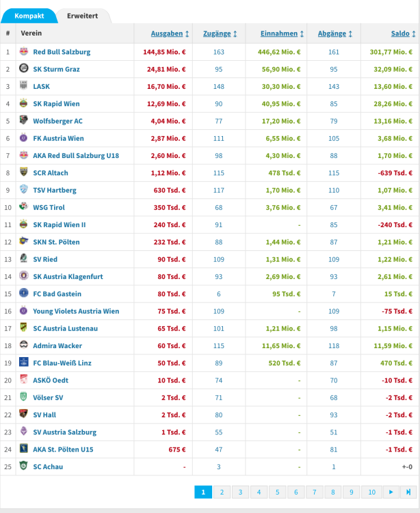Viewport: 420px width, 513px height.
Task: Open the Admira Wacker club link
Action: 56,345
